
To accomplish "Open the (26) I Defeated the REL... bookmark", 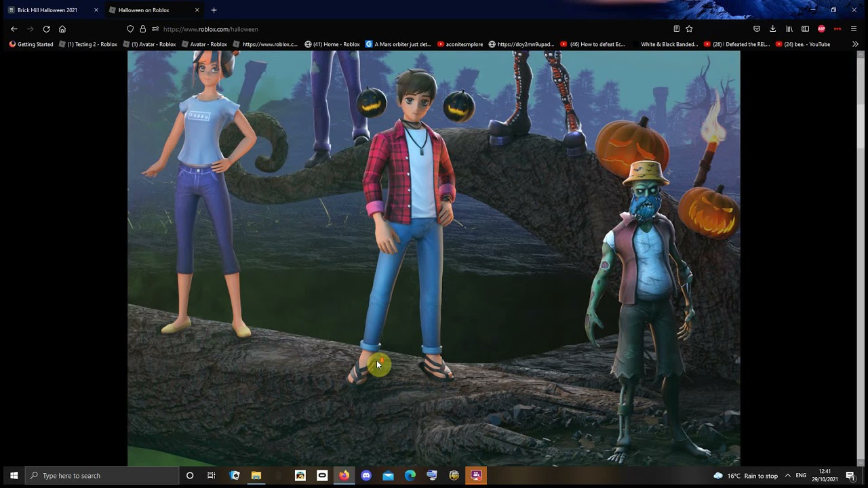I will 737,44.
